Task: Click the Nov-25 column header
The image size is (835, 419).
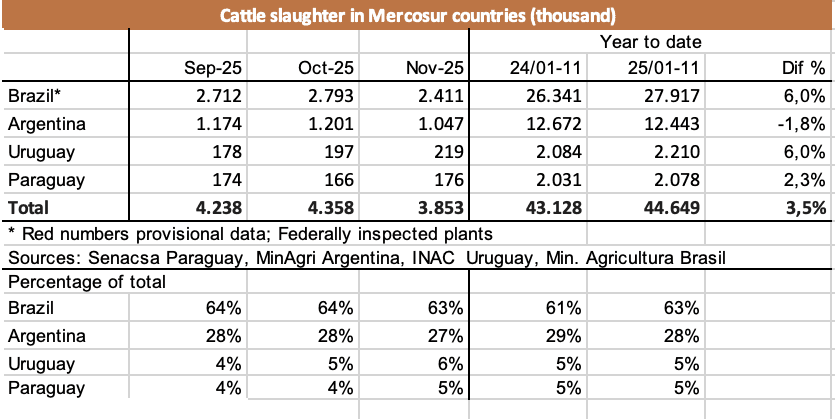Action: coord(435,68)
